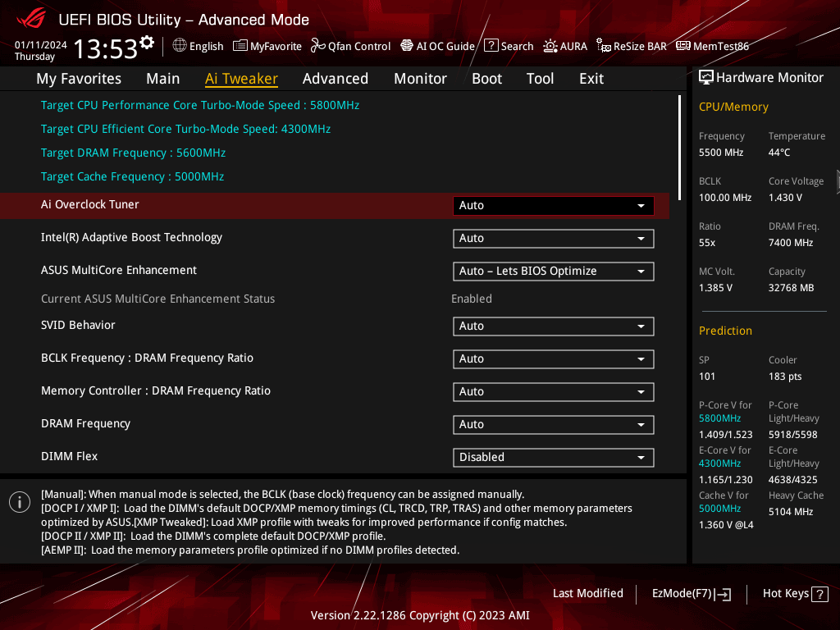
Task: Launch Qfan Control fan icon
Action: click(x=317, y=46)
